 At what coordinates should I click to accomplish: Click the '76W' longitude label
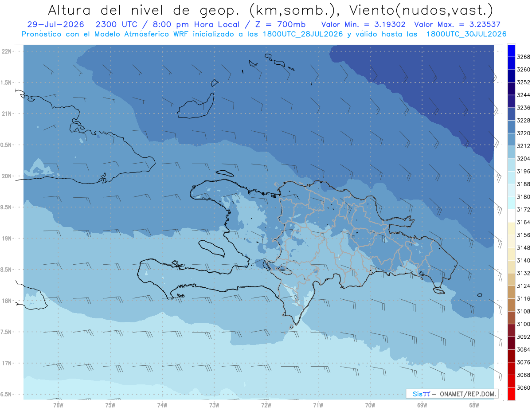58,404
